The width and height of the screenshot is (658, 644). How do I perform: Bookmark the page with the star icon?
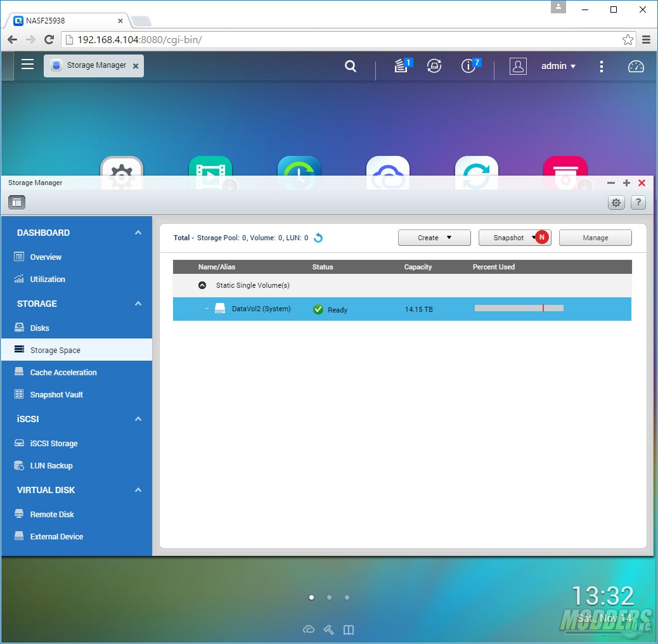[628, 40]
